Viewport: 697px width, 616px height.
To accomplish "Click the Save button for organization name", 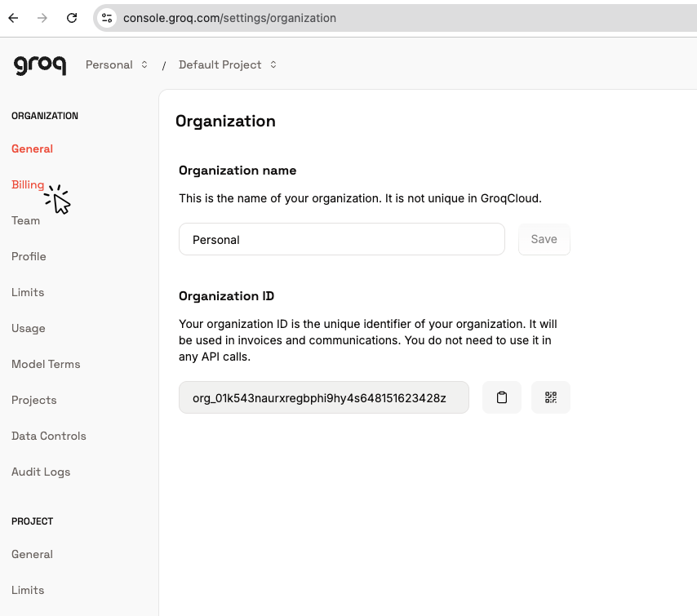I will (x=544, y=239).
